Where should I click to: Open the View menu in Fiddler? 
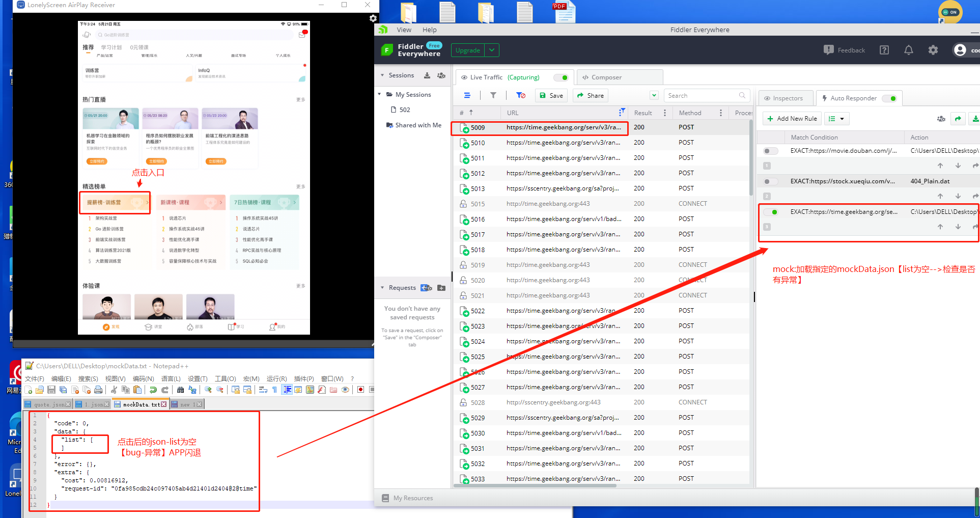[404, 30]
